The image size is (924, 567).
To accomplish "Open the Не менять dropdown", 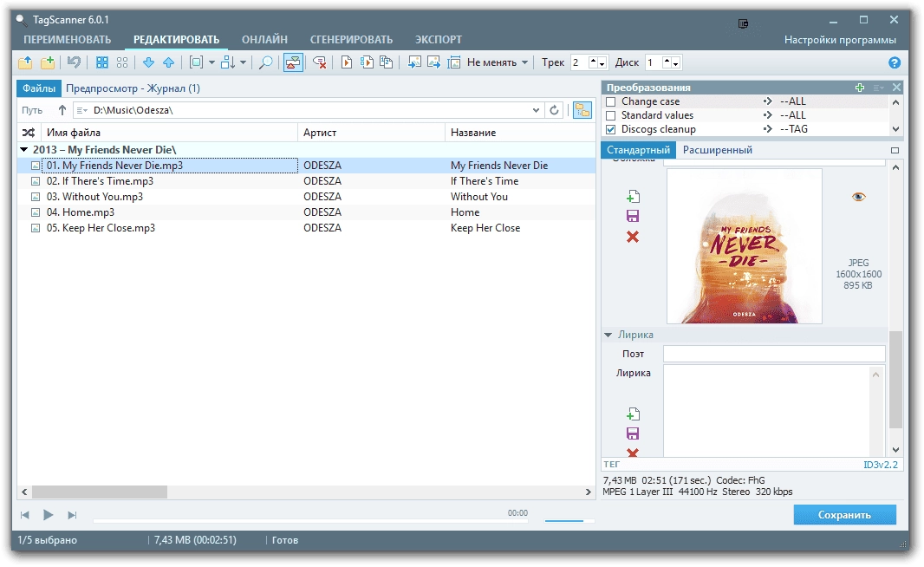I will (x=498, y=62).
